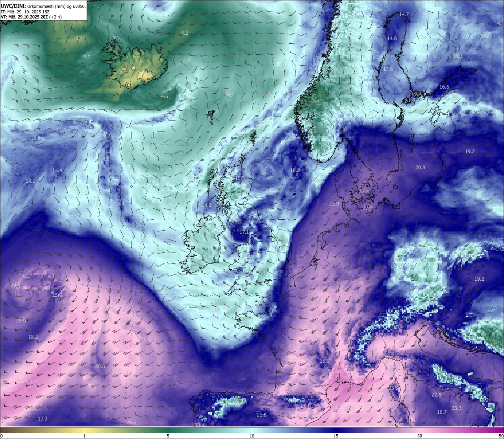
Task: Click the '30' tick on the colour scale
Action: 420,436
